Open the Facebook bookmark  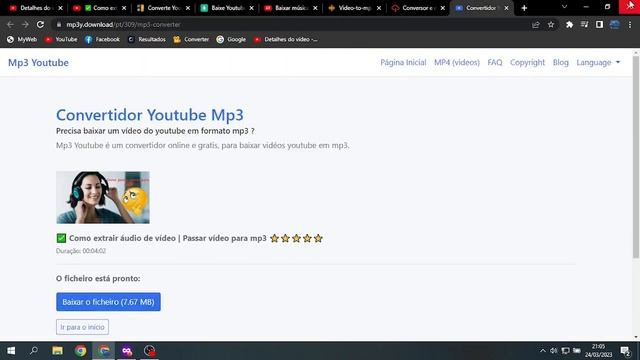click(102, 39)
